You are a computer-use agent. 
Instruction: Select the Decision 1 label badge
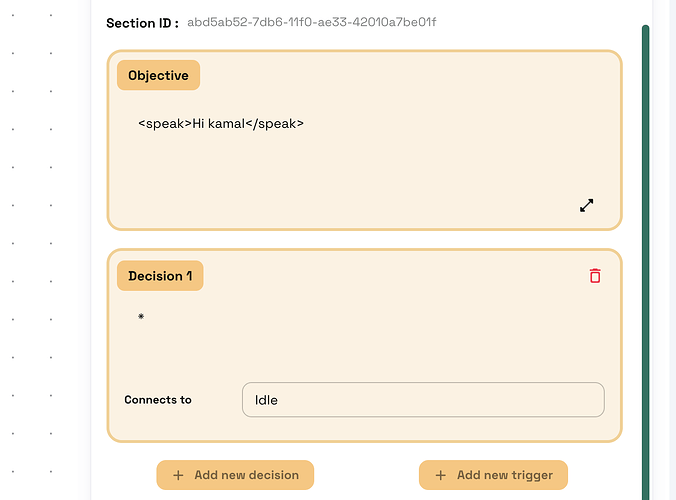(160, 276)
